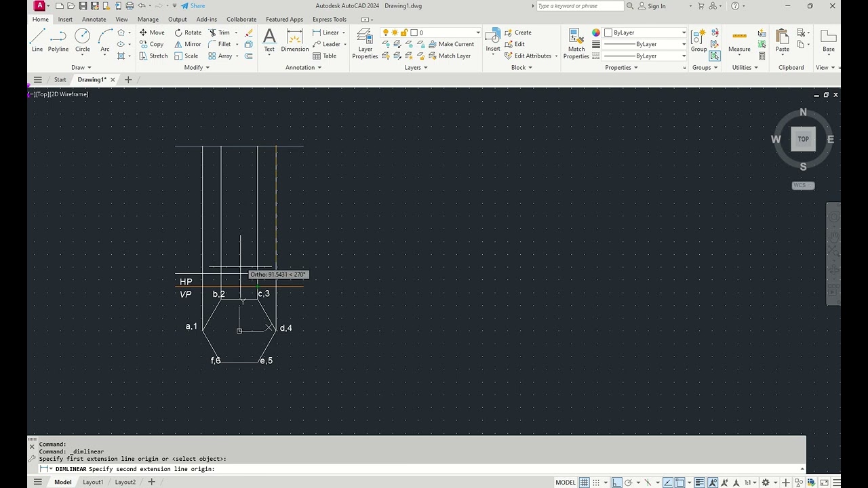The width and height of the screenshot is (868, 488).
Task: Toggle lineweight display in status bar
Action: coord(700,483)
